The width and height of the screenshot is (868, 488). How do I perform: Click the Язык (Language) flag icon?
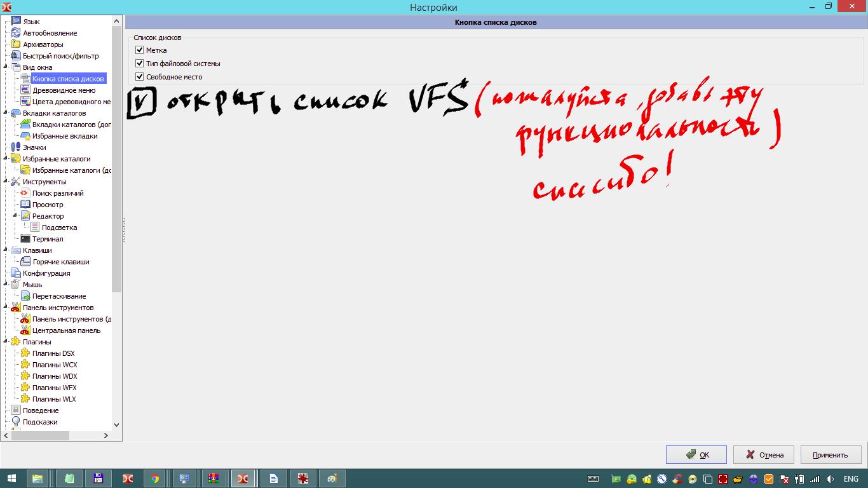16,22
